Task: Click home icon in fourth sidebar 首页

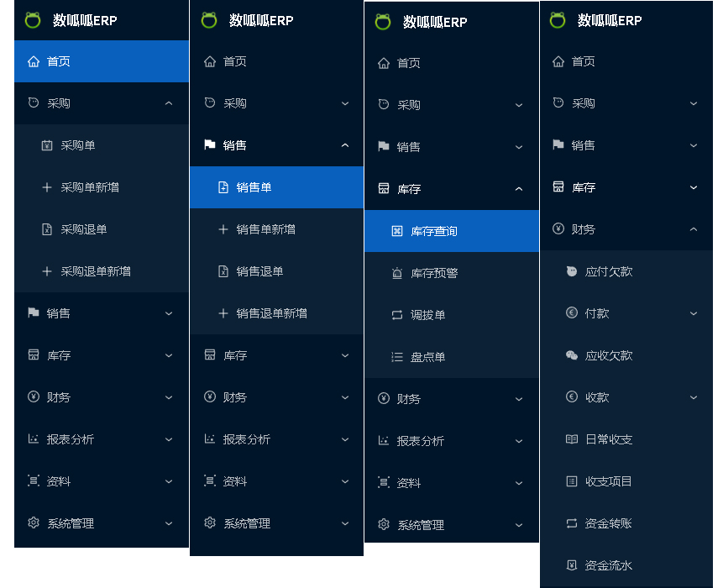Action: point(558,61)
